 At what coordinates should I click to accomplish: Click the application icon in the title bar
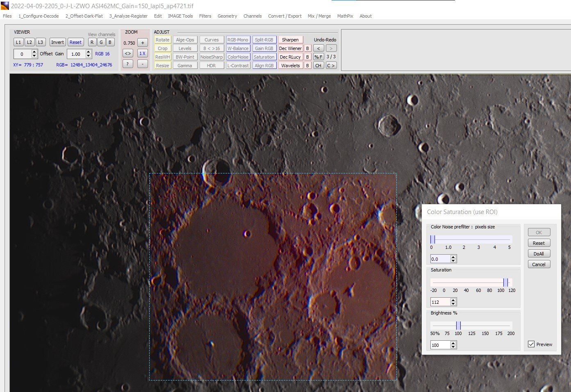tap(5, 6)
